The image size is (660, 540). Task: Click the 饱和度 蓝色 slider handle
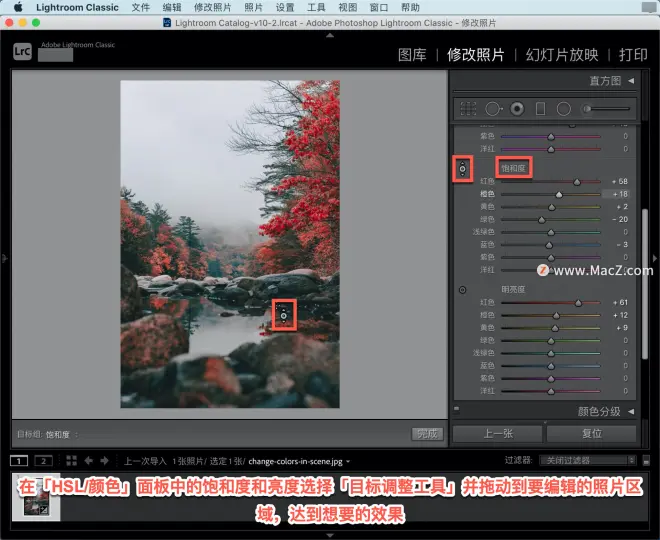click(x=549, y=245)
